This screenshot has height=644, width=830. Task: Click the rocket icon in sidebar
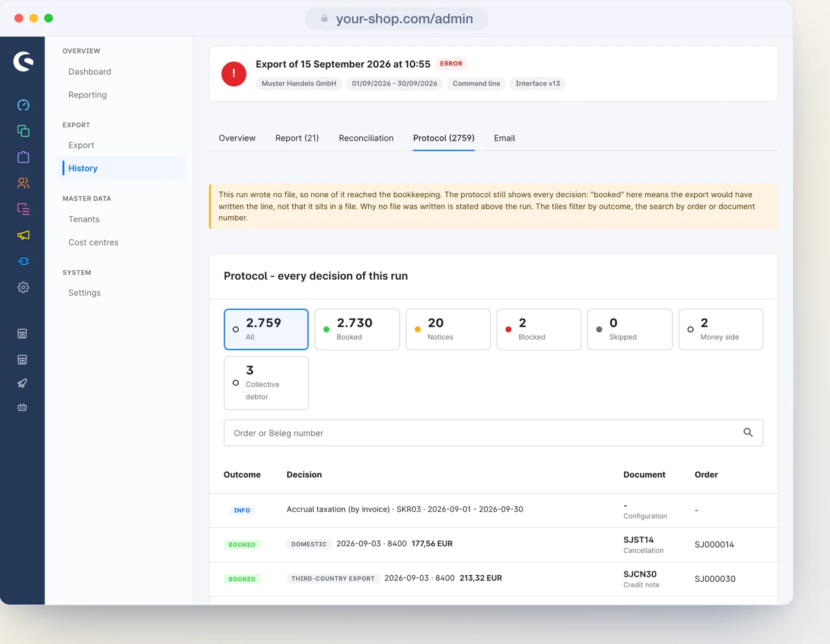[x=23, y=383]
